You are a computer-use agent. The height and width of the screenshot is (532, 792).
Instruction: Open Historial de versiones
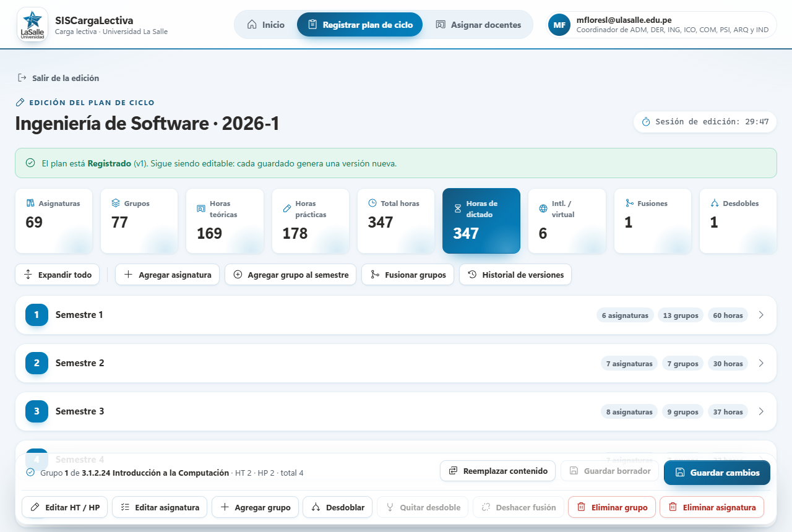(x=515, y=275)
